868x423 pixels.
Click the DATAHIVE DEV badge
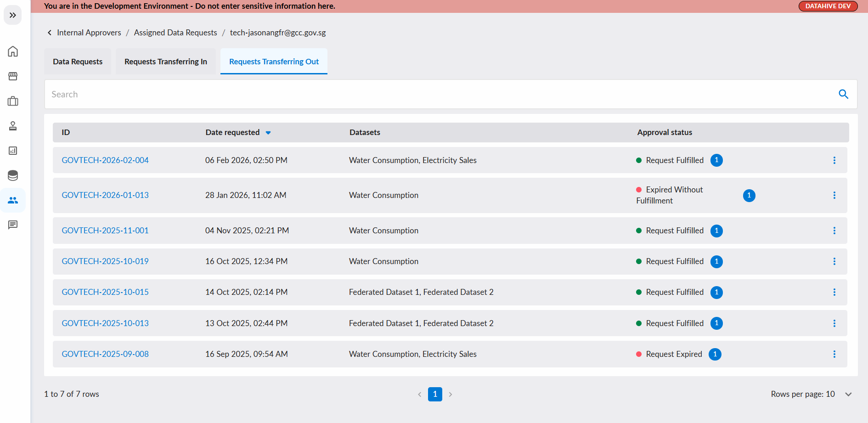[x=828, y=6]
